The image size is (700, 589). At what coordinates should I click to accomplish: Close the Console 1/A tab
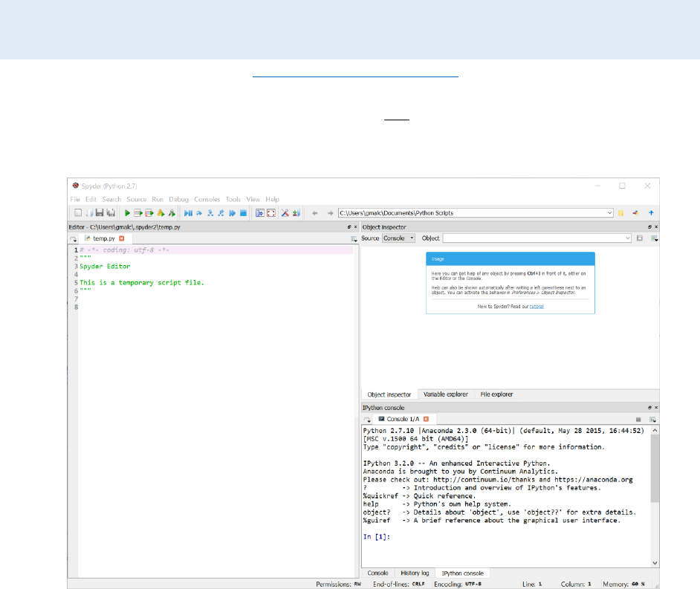click(x=426, y=419)
